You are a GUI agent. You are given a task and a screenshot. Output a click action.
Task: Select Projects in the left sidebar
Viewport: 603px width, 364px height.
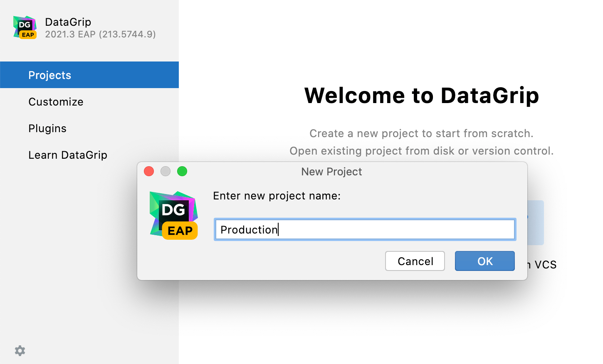click(49, 75)
